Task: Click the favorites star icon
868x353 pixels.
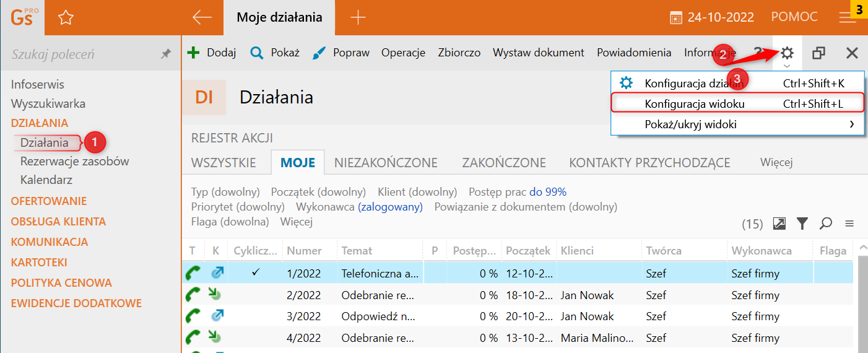Action: (x=65, y=17)
